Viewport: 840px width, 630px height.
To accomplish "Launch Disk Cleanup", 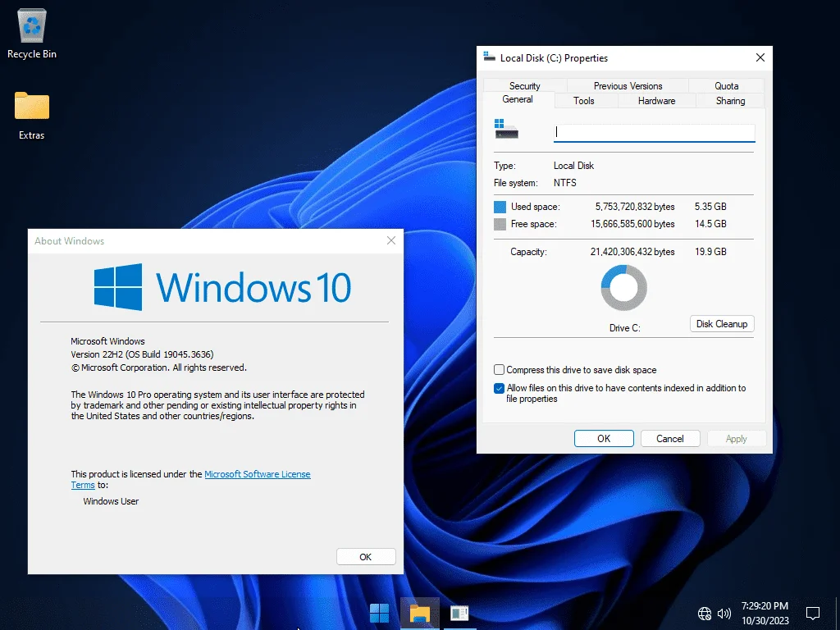I will point(722,323).
